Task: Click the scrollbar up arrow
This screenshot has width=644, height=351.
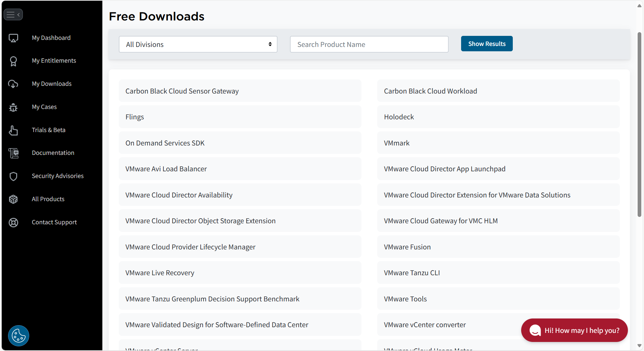Action: pyautogui.click(x=639, y=6)
